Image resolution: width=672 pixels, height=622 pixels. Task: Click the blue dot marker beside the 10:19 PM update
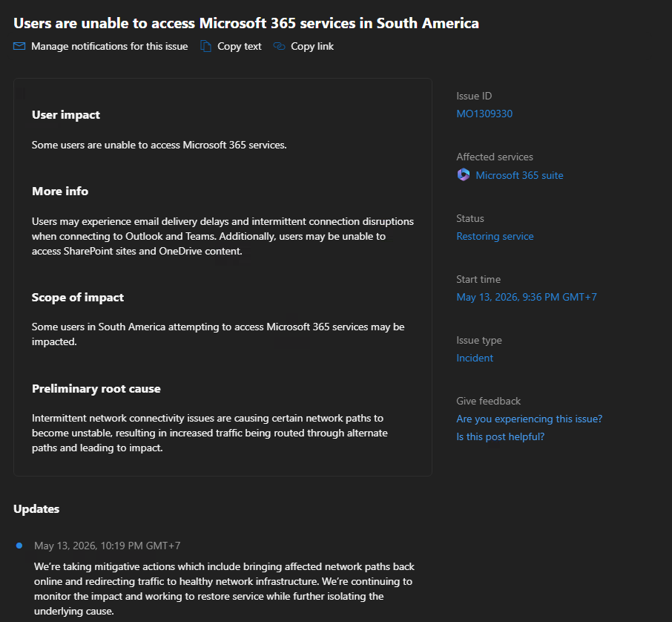pos(19,546)
